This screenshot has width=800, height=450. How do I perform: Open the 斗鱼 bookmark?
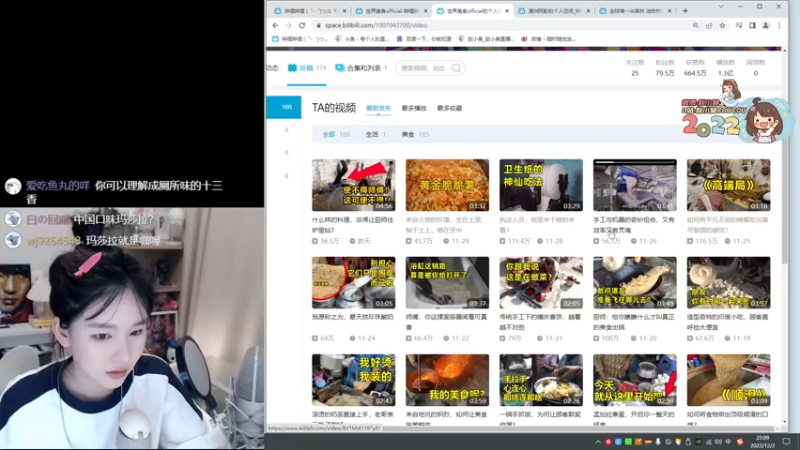click(x=362, y=39)
